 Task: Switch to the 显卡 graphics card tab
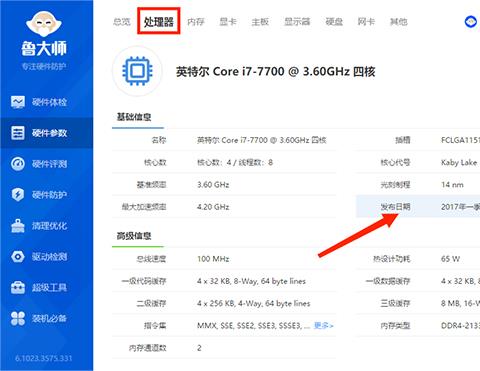(x=228, y=22)
